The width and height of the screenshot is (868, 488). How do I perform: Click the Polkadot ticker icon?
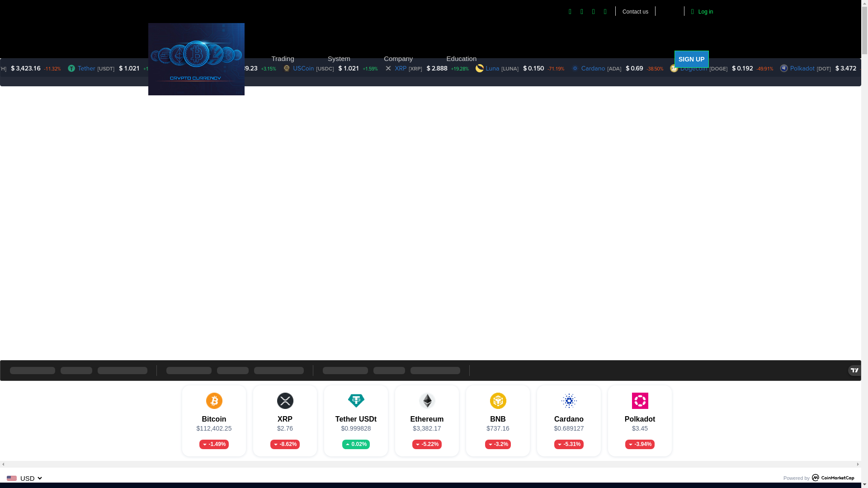784,68
